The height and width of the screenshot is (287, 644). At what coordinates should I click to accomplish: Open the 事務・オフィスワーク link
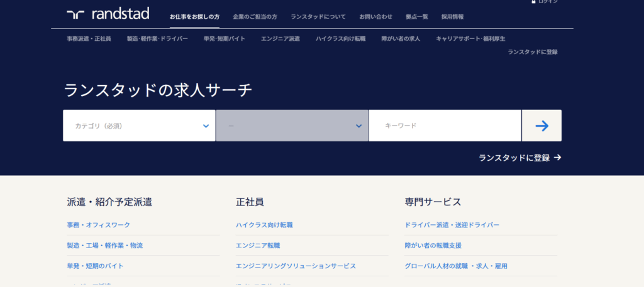point(99,225)
